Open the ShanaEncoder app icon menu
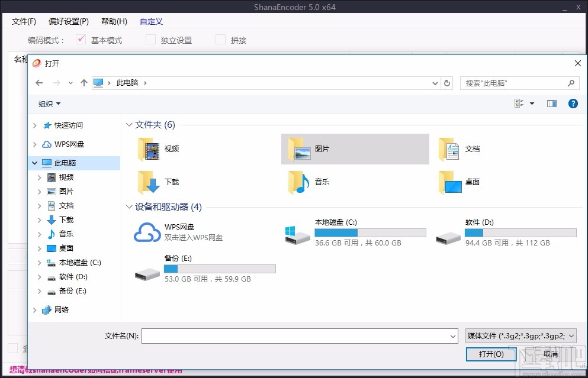This screenshot has width=588, height=378. click(36, 63)
